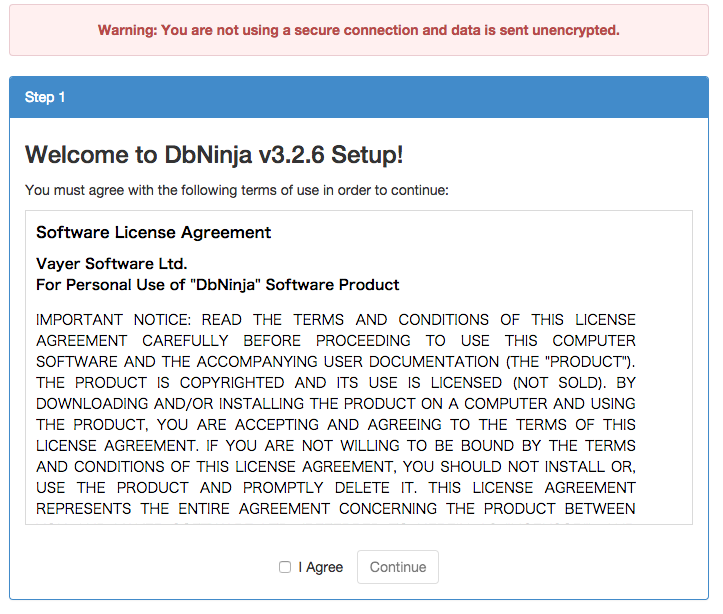Click the 'You must agree with the following terms' line
The height and width of the screenshot is (614, 723).
point(237,190)
